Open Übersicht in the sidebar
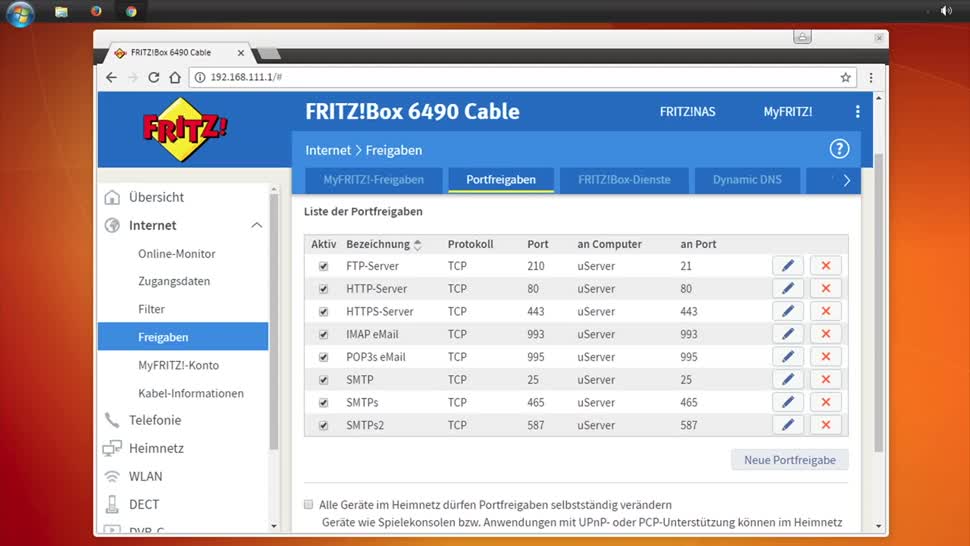 point(156,197)
